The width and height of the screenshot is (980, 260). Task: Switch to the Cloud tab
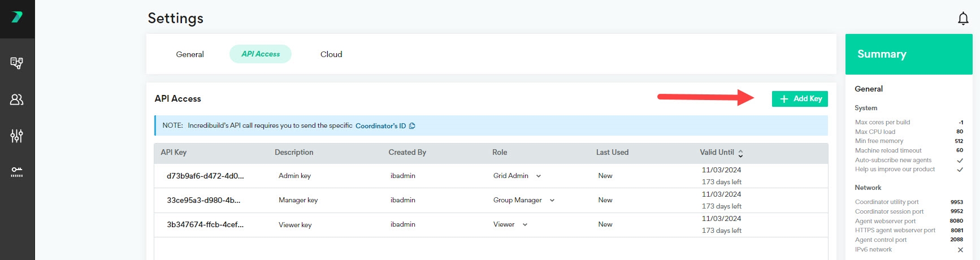tap(331, 54)
